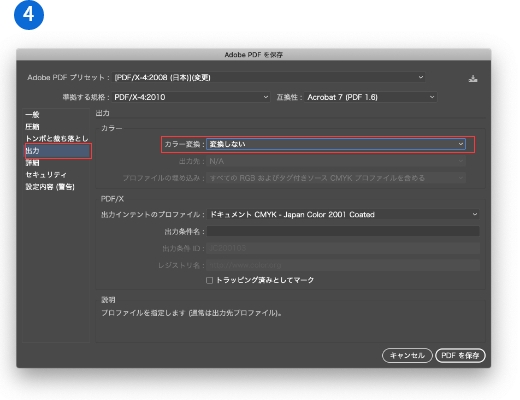Click the disabled 出力先 N/A dropdown

[336, 161]
